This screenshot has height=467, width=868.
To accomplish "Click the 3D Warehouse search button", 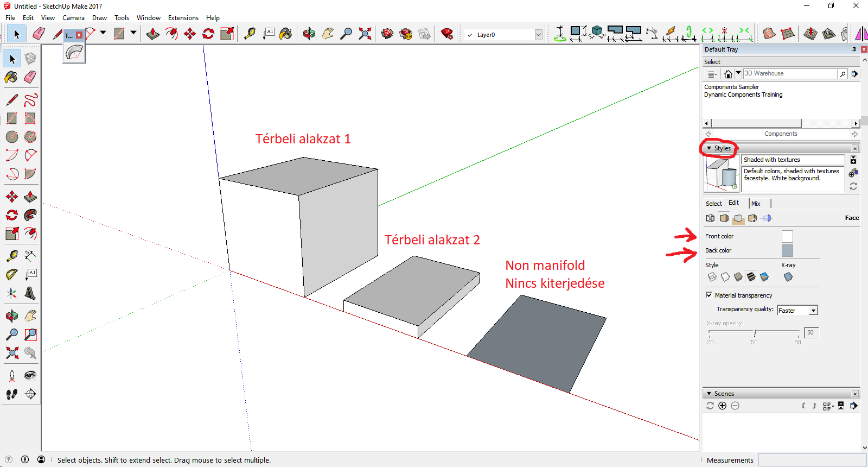I will pos(843,74).
